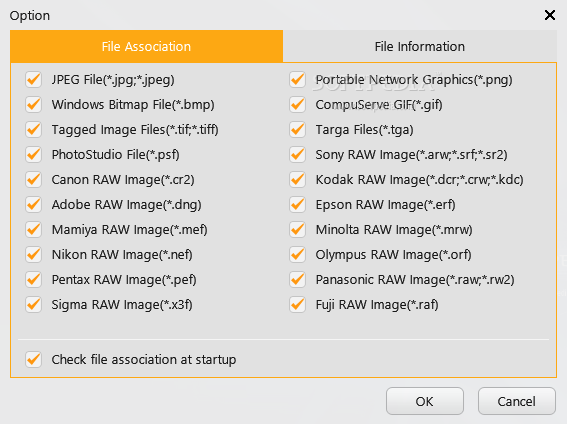Image resolution: width=567 pixels, height=424 pixels.
Task: Disable Sigma RAW Image (*.x3f) association
Action: [x=34, y=304]
